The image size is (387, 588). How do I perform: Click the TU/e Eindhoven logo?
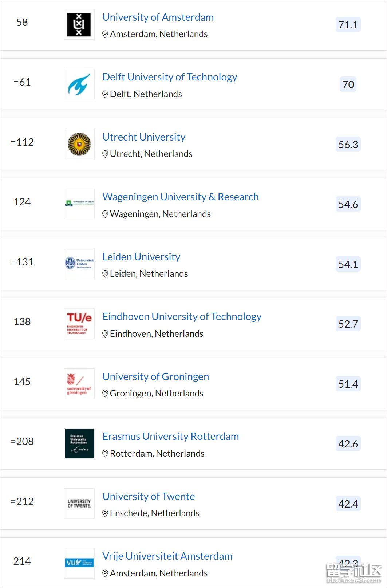79,324
